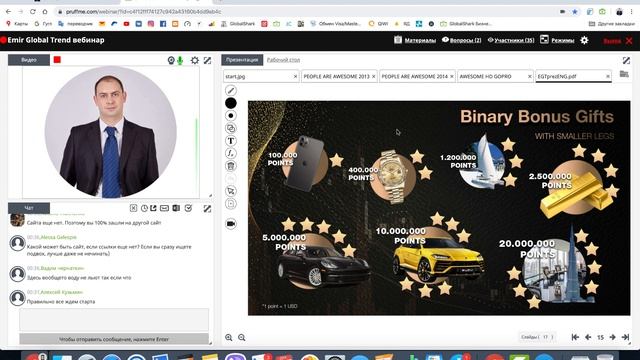Close the PEOPLE ARE AWESOME 2013 tab

tap(373, 76)
